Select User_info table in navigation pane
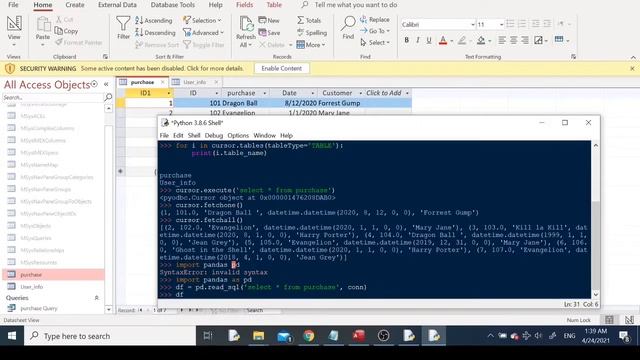 53,287
